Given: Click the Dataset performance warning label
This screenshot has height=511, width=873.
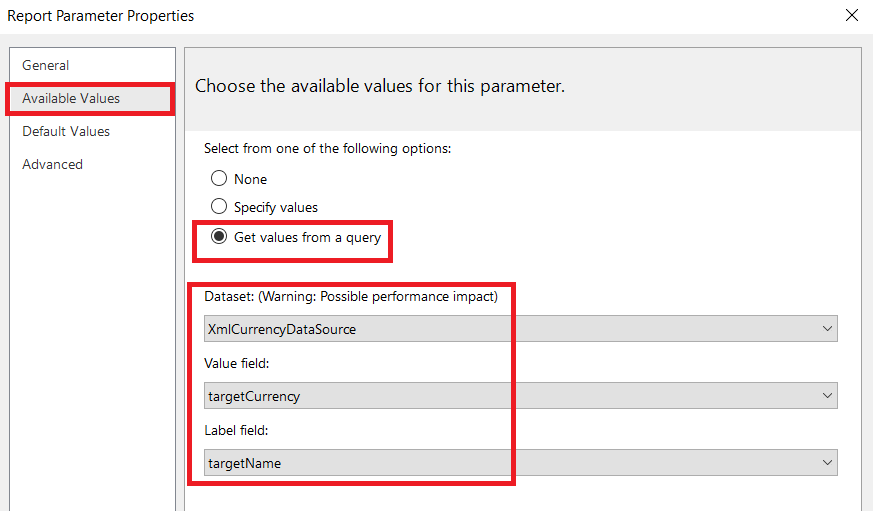Looking at the screenshot, I should (x=351, y=296).
